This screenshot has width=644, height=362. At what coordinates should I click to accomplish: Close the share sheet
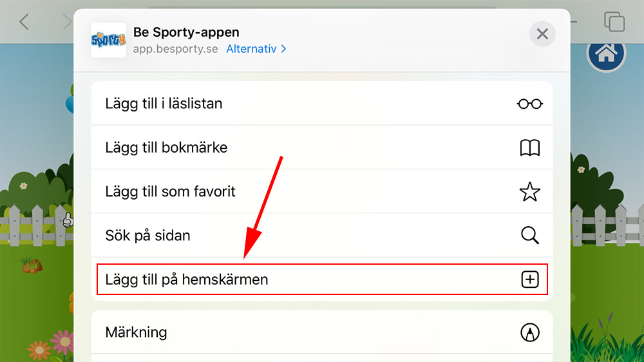[542, 34]
